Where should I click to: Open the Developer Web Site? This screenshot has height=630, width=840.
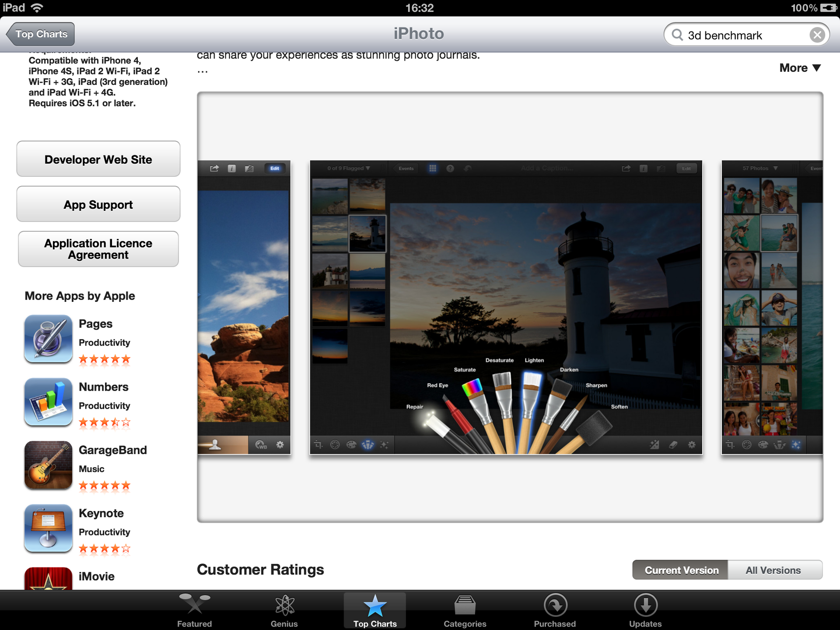tap(98, 159)
